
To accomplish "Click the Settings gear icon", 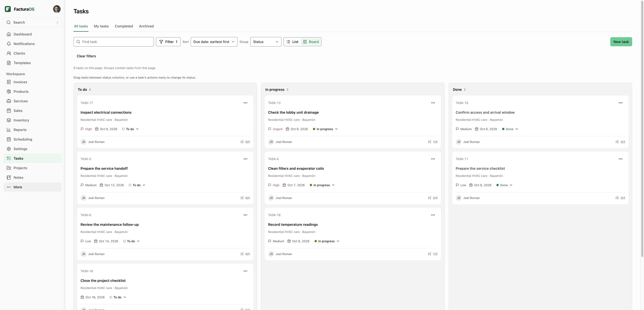I will [9, 149].
